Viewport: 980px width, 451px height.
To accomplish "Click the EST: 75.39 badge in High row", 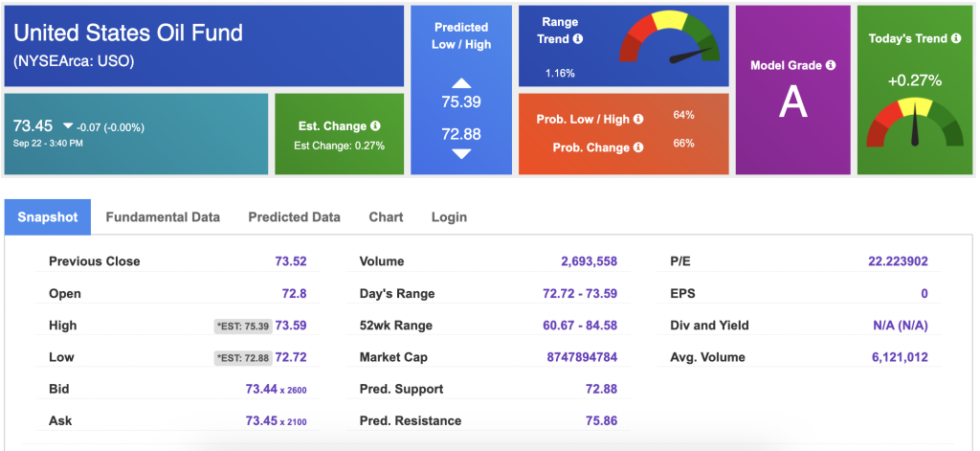I will pyautogui.click(x=242, y=327).
